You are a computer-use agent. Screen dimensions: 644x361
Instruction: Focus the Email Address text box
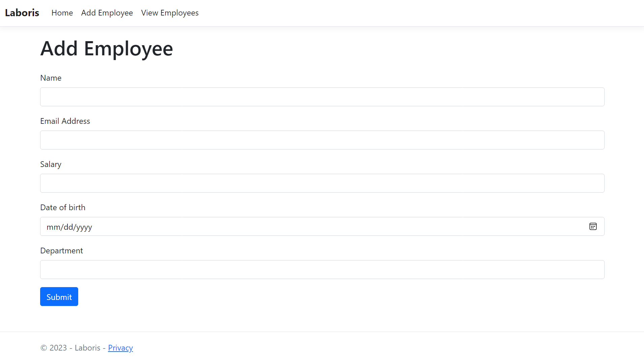click(322, 140)
